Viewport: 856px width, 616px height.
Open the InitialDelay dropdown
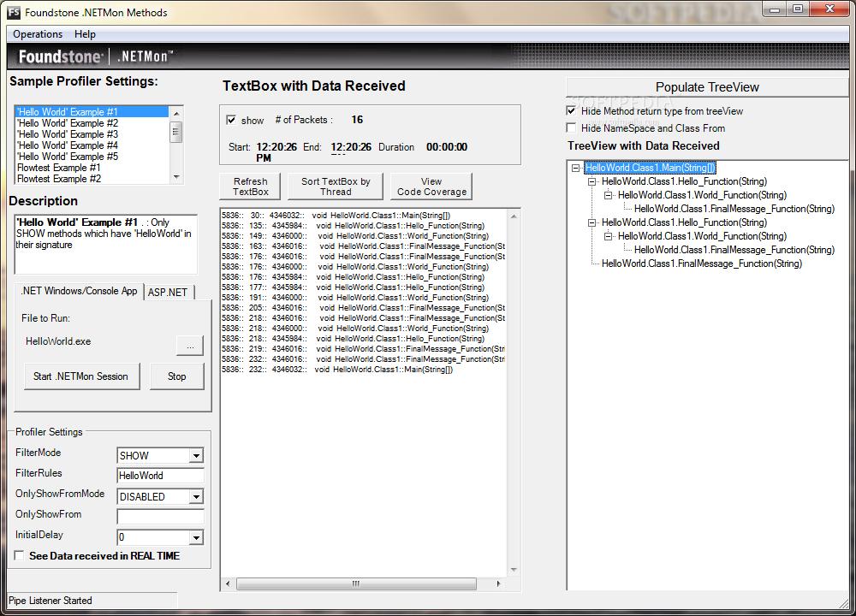point(197,537)
